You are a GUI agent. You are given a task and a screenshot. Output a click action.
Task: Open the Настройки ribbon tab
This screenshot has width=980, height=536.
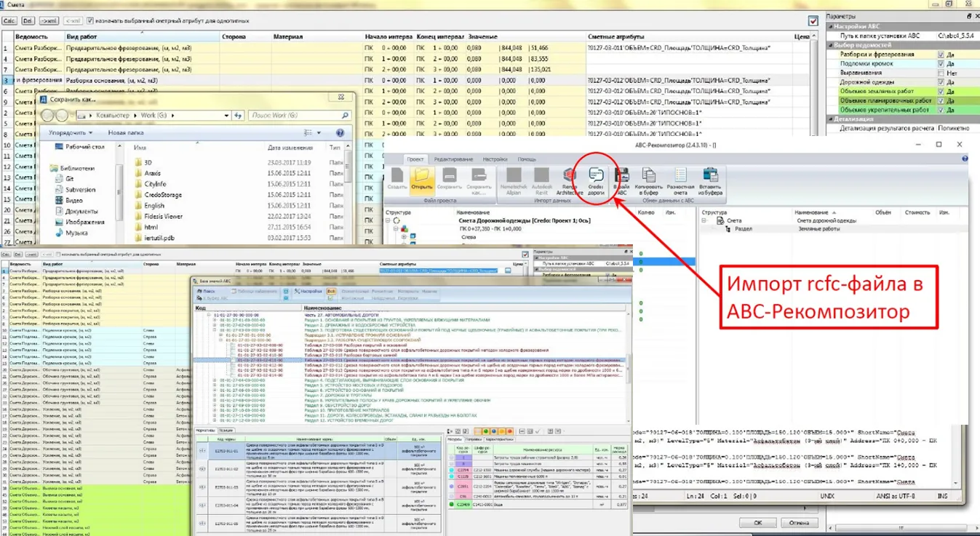(495, 159)
